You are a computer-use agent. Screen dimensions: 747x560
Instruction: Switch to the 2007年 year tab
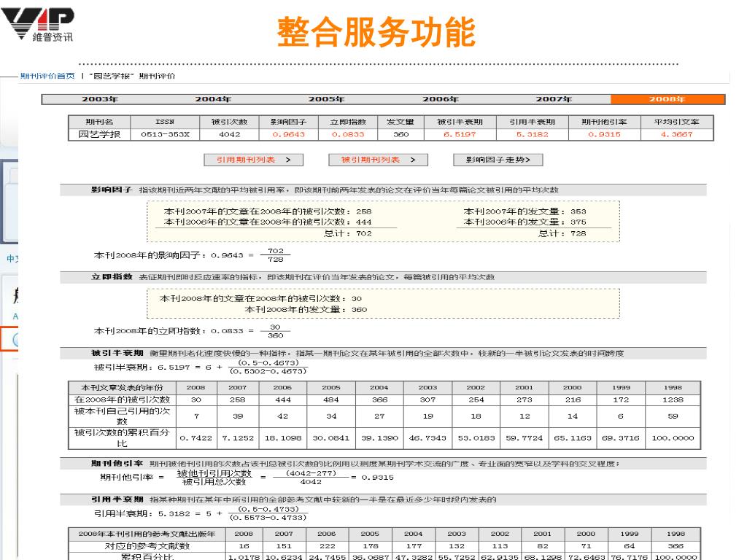click(554, 99)
